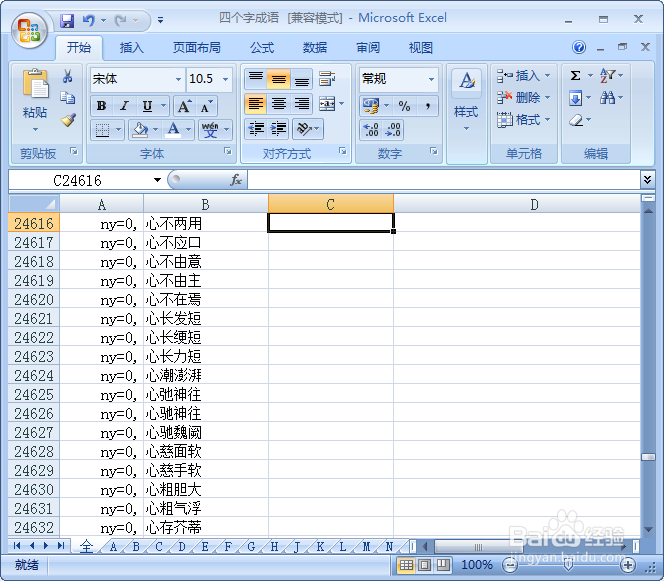Screen dimensions: 664x581
Task: Select sheet tab G
Action: coord(251,547)
